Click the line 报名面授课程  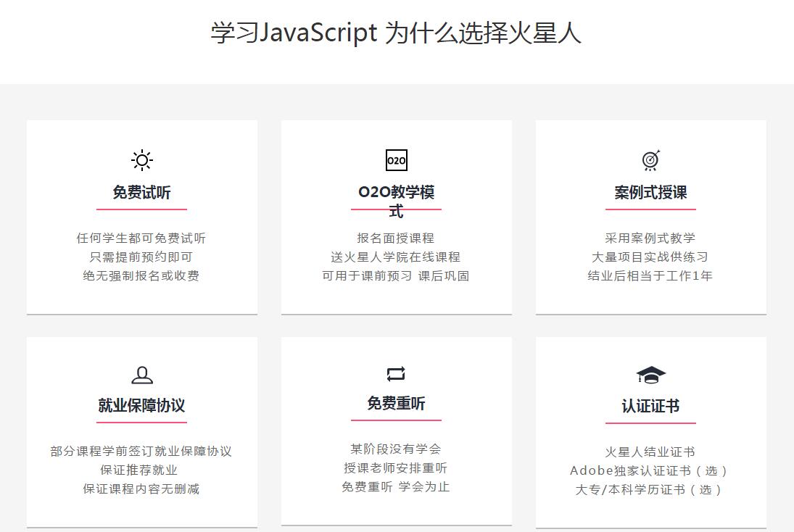395,238
